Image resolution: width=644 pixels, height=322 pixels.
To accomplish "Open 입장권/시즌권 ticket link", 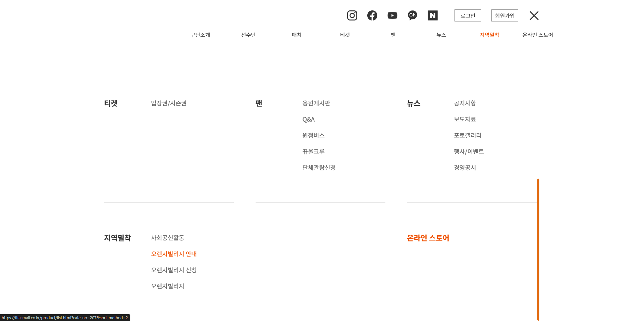I will [x=169, y=103].
